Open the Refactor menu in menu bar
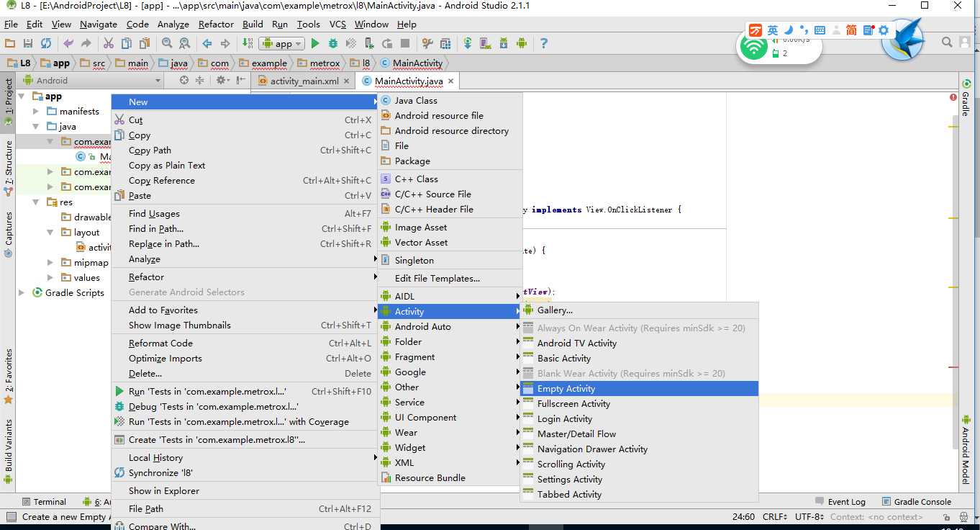Image resolution: width=980 pixels, height=530 pixels. 216,24
